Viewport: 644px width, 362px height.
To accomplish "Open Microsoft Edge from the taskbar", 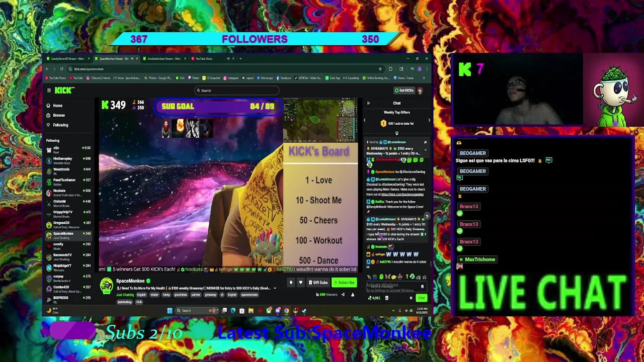I will [233, 311].
